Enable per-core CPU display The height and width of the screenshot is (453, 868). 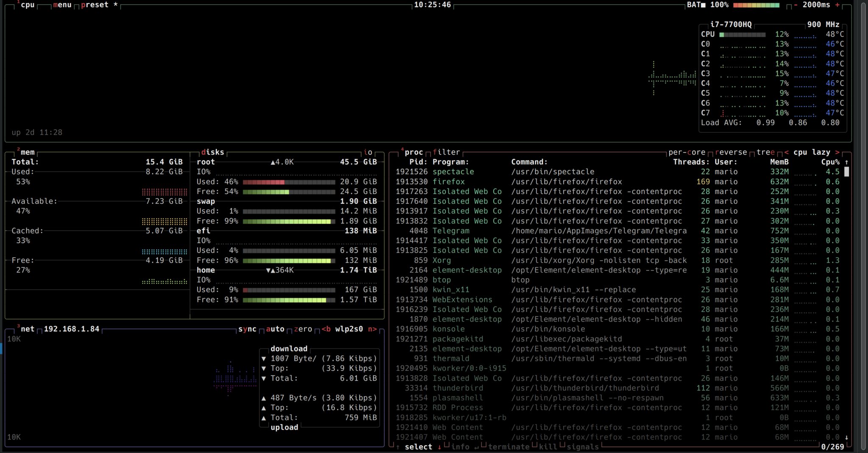tap(686, 152)
